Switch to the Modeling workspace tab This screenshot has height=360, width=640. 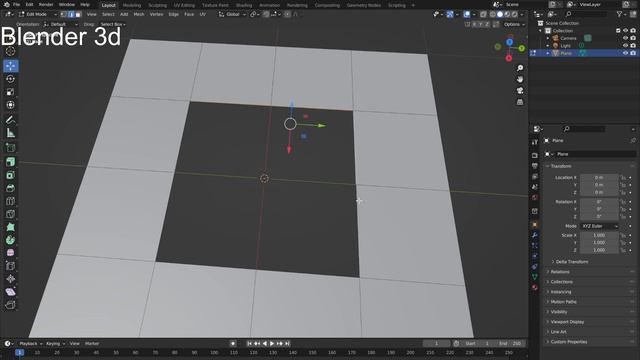(132, 5)
